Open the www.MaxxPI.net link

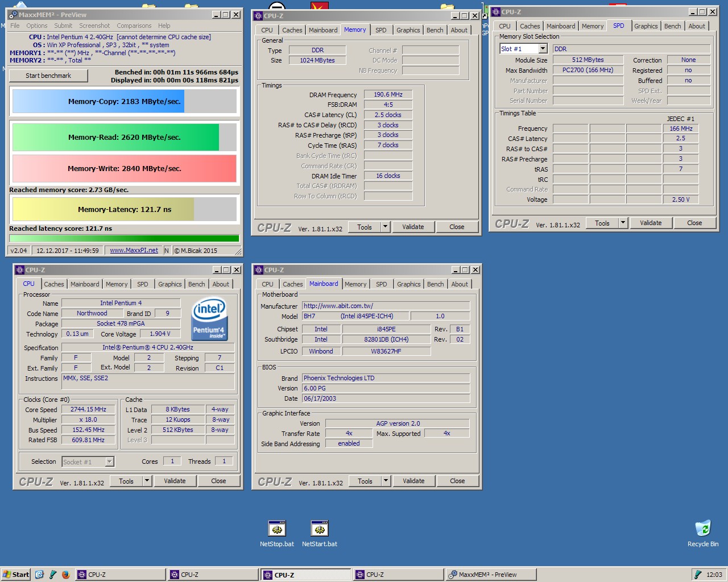pos(134,250)
